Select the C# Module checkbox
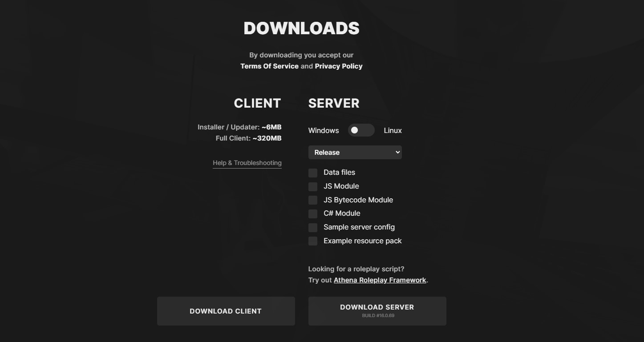This screenshot has height=342, width=644. [x=313, y=214]
